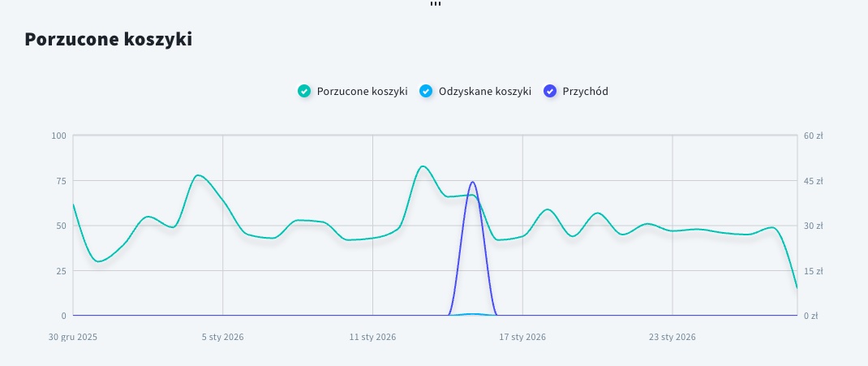Click the 60 zł right axis label

click(x=814, y=136)
